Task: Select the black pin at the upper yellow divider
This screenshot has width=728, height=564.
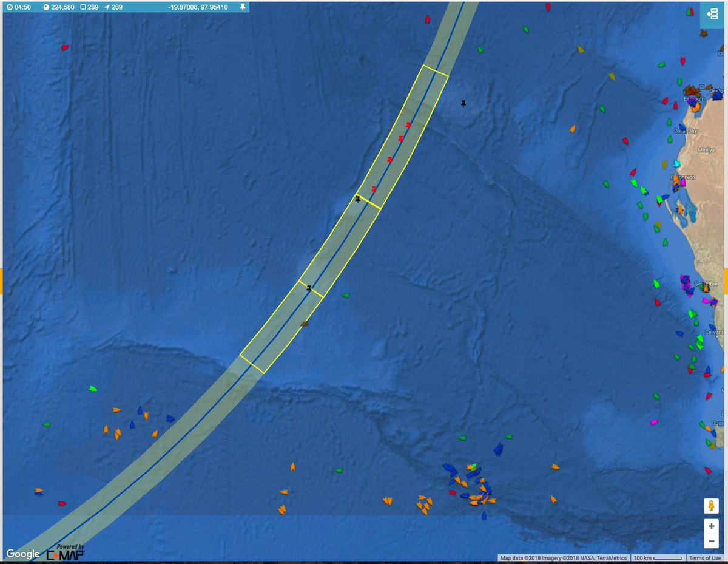Action: [357, 199]
